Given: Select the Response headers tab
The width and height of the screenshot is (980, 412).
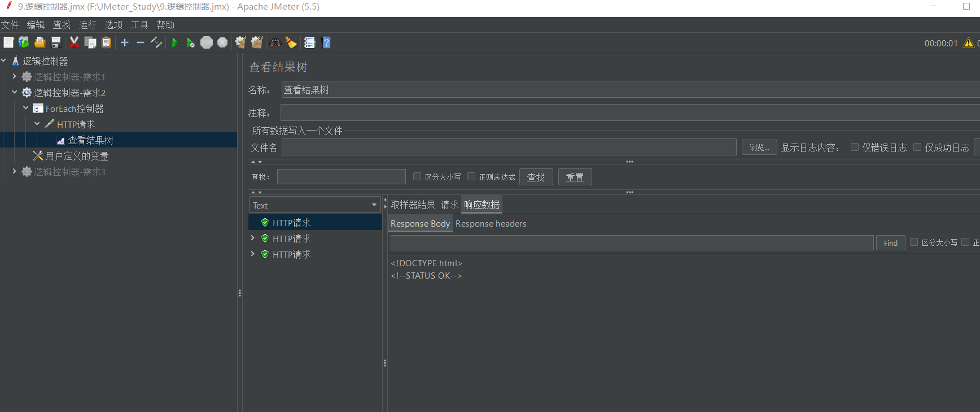Looking at the screenshot, I should click(491, 224).
